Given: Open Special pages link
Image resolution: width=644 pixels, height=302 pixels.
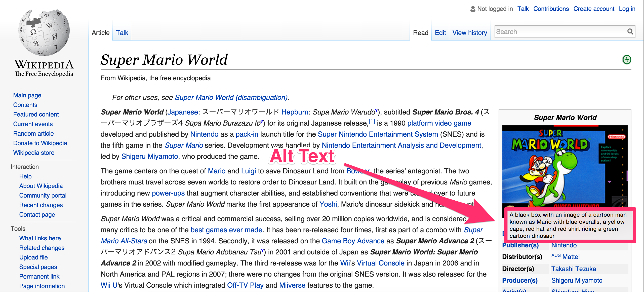Looking at the screenshot, I should [38, 267].
